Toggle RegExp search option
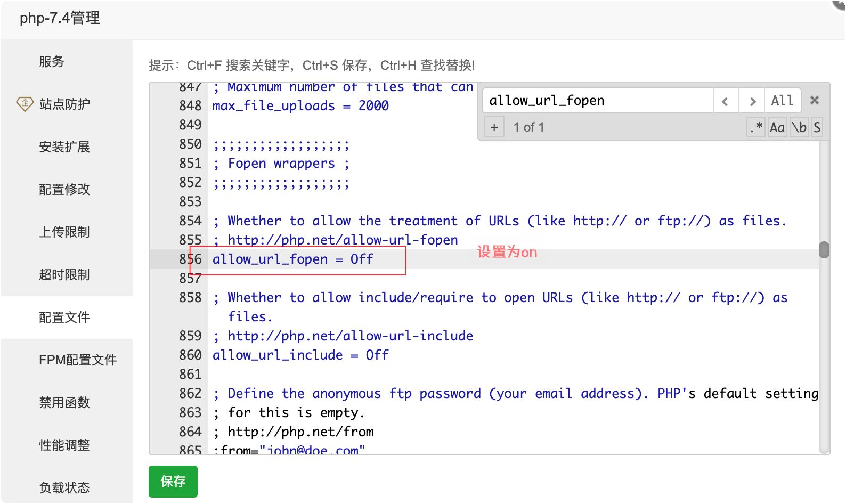Image resolution: width=846 pixels, height=504 pixels. pyautogui.click(x=755, y=127)
